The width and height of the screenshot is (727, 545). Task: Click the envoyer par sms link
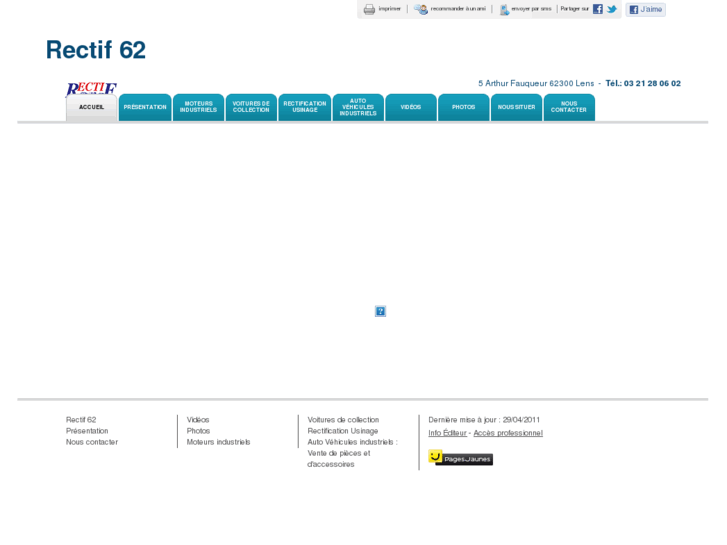tap(531, 9)
